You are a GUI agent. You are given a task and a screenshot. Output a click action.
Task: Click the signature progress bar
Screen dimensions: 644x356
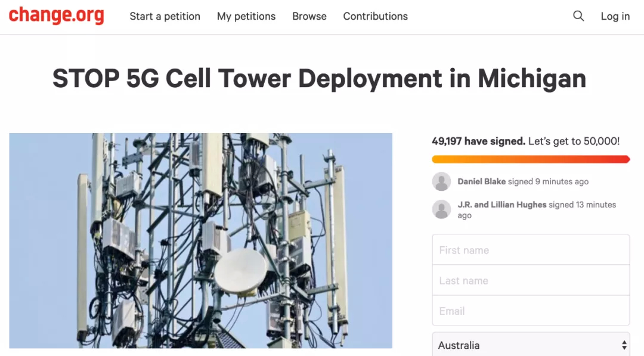tap(531, 159)
